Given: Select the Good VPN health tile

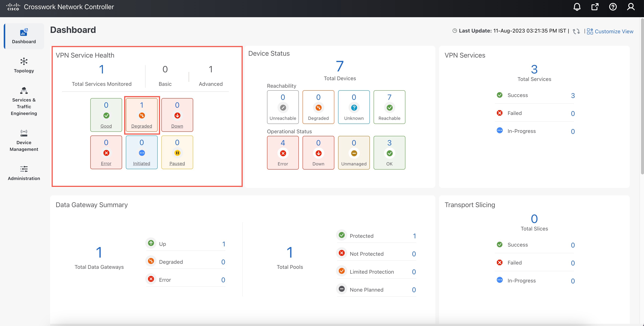Looking at the screenshot, I should [x=106, y=115].
